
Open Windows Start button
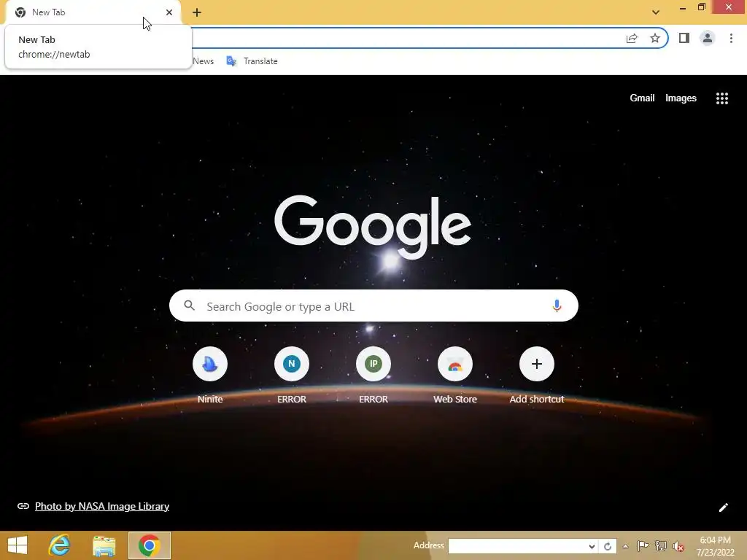(18, 545)
